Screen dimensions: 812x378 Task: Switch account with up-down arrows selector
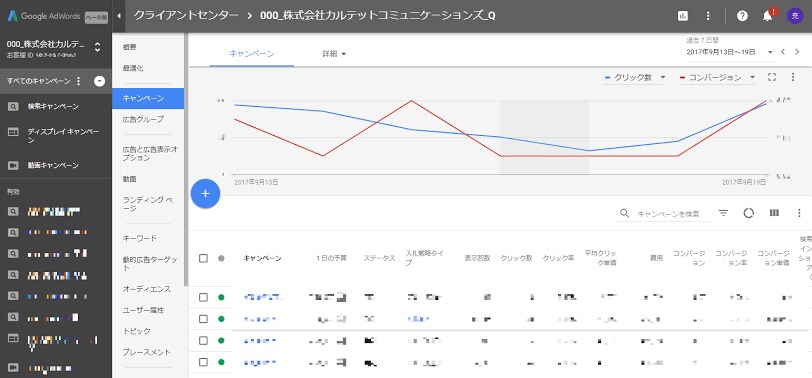click(97, 48)
